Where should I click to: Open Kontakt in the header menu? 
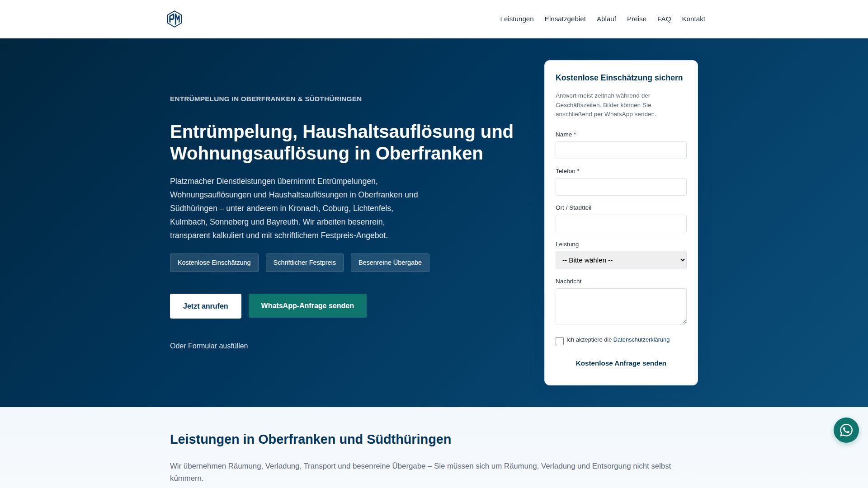693,19
